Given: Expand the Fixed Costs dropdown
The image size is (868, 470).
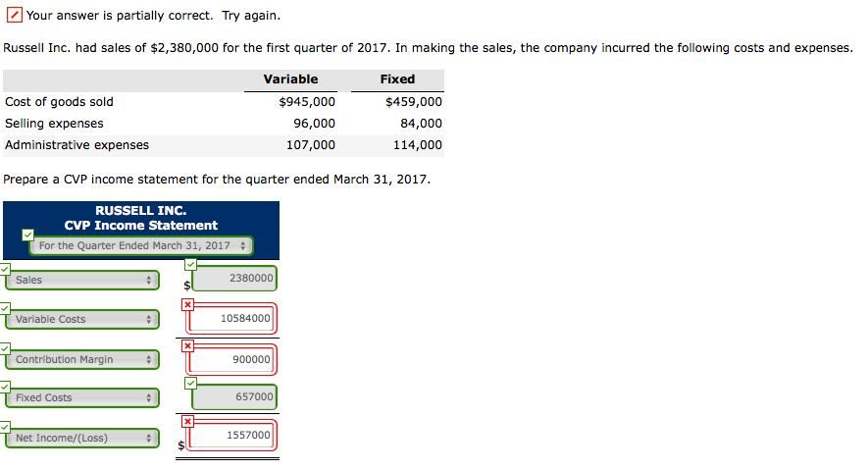Looking at the screenshot, I should click(83, 397).
